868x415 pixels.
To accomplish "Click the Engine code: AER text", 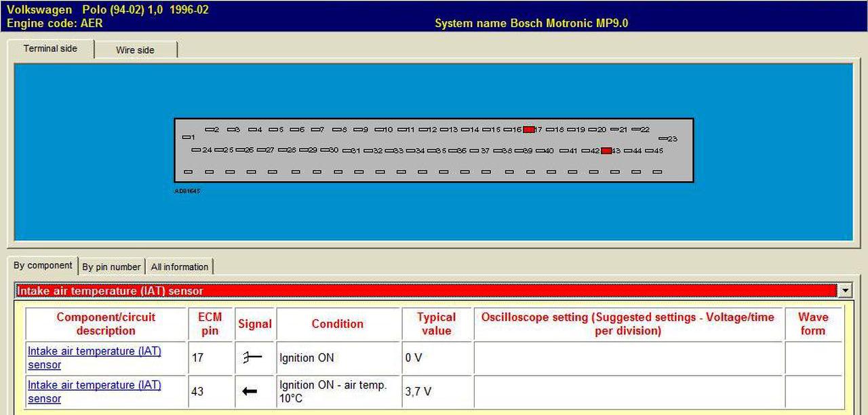I will (55, 23).
